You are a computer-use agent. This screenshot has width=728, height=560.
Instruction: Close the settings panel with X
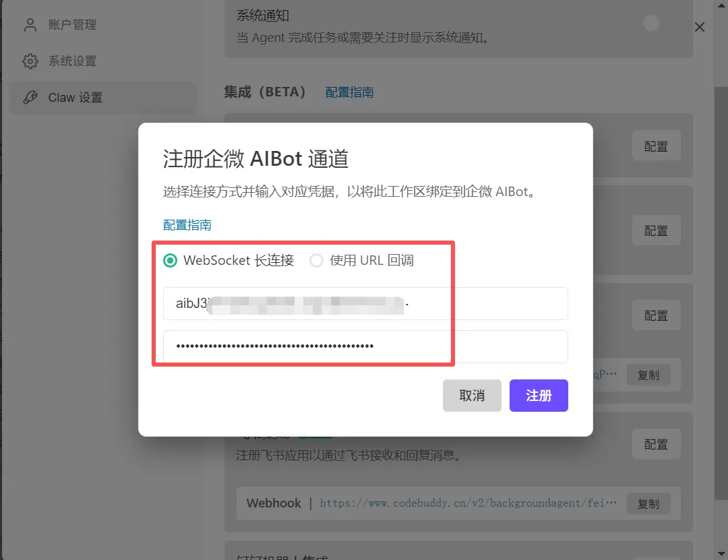click(700, 27)
